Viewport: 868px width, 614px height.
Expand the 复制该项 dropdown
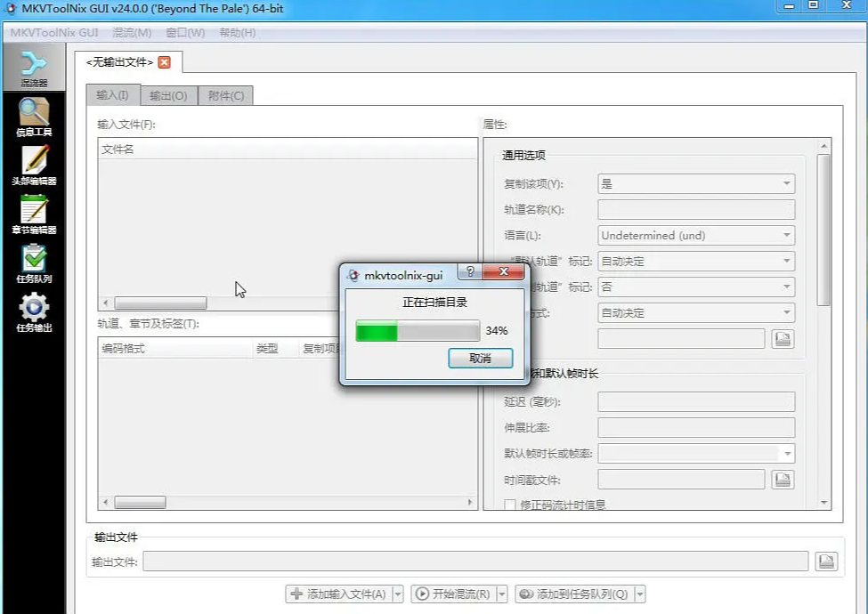(x=696, y=183)
